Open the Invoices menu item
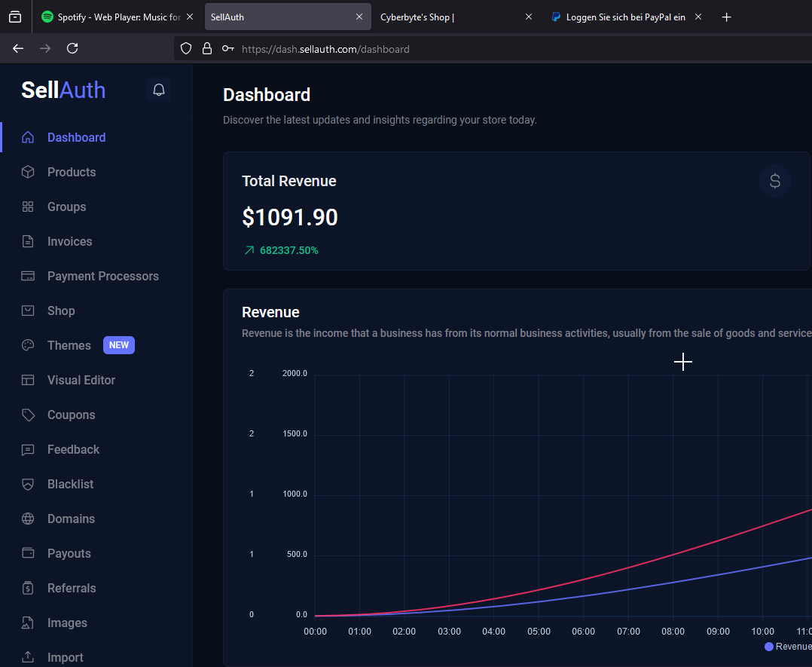The height and width of the screenshot is (667, 812). click(x=69, y=241)
